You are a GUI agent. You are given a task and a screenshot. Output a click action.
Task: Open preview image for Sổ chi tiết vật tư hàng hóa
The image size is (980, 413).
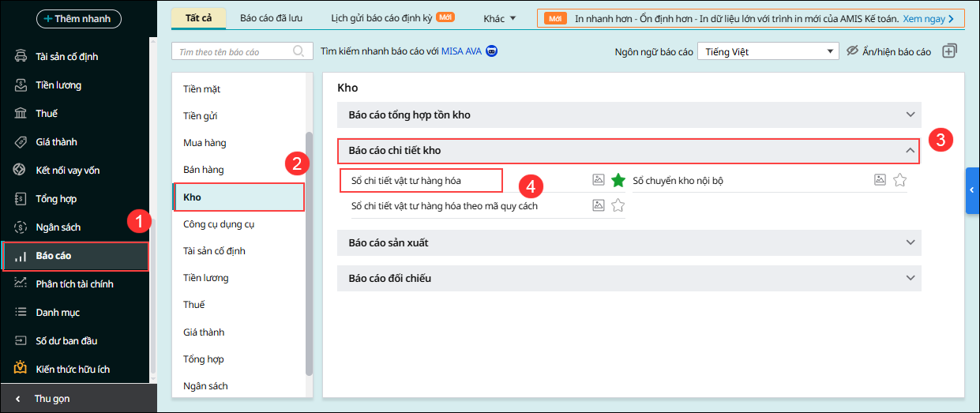599,180
